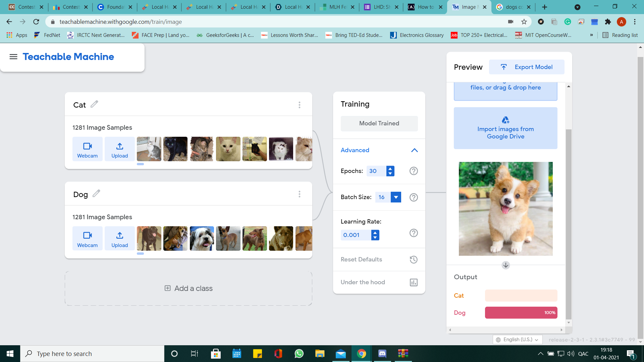Open WhatsApp from the Windows taskbar
The width and height of the screenshot is (644, 362).
pos(299,354)
